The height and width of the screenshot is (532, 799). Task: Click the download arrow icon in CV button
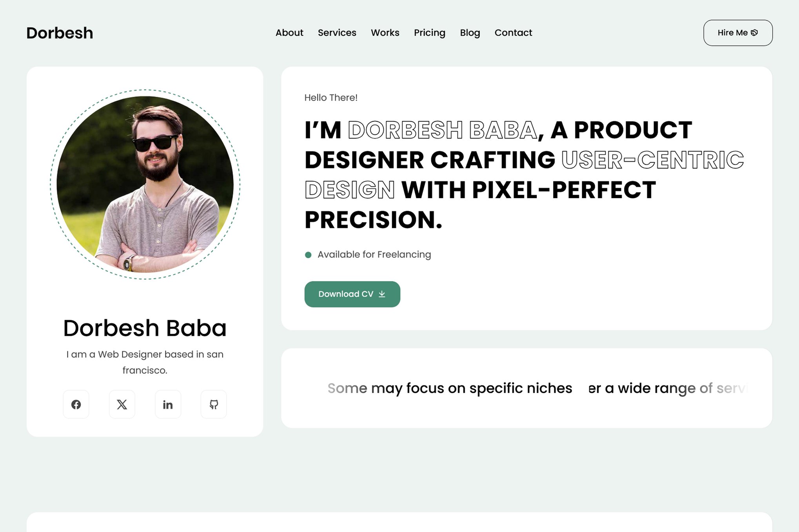[x=382, y=294]
